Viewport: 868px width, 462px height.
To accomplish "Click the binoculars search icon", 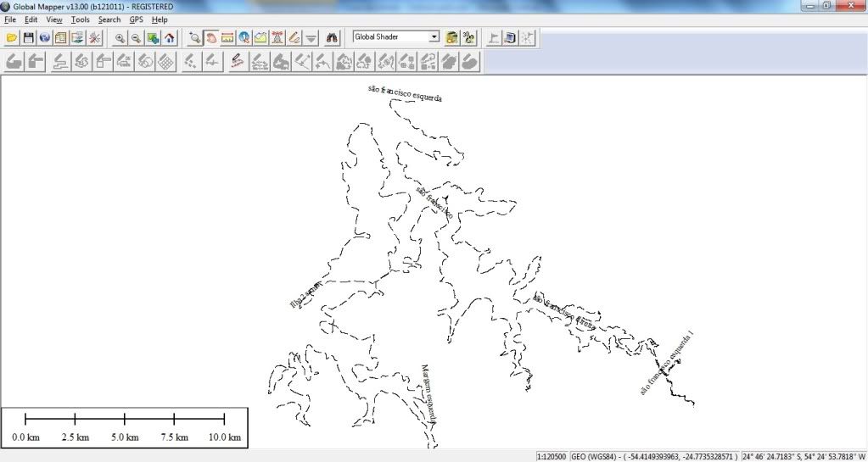I will coord(333,37).
